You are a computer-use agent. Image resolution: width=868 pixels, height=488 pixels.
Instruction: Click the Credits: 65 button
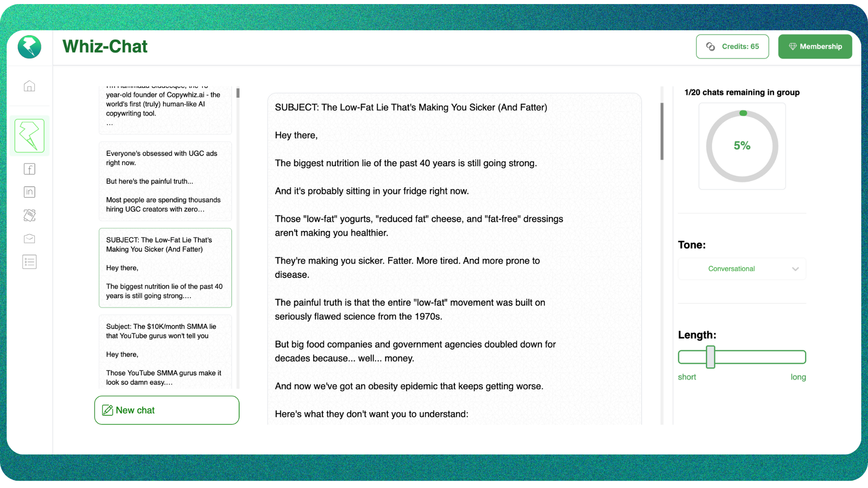coord(732,47)
